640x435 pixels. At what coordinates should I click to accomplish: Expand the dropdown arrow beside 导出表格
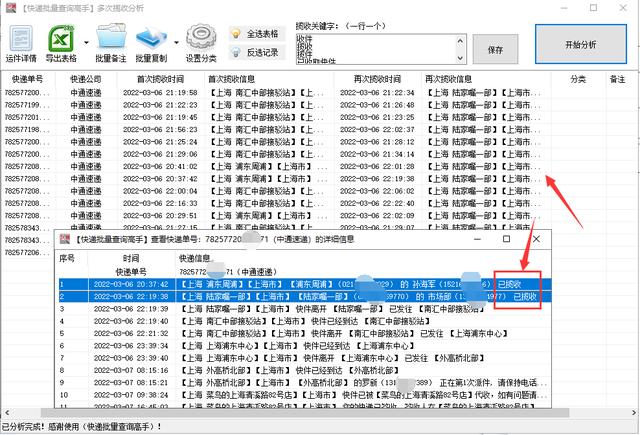87,42
